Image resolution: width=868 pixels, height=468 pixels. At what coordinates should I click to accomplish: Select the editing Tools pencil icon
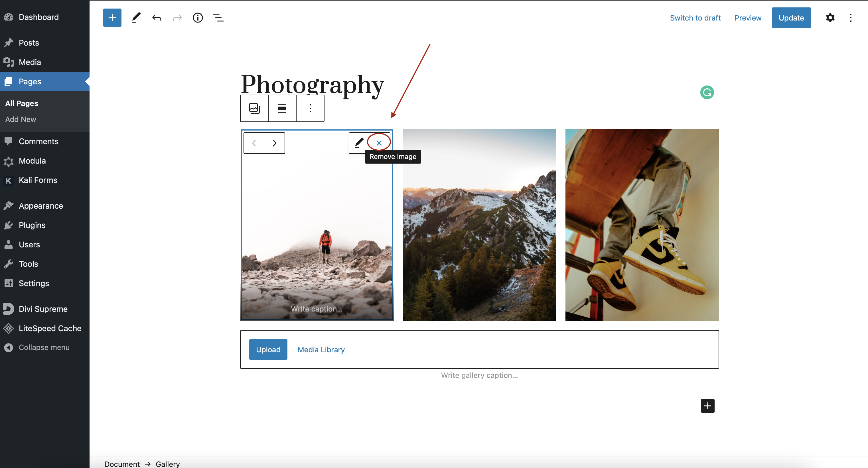pos(136,17)
